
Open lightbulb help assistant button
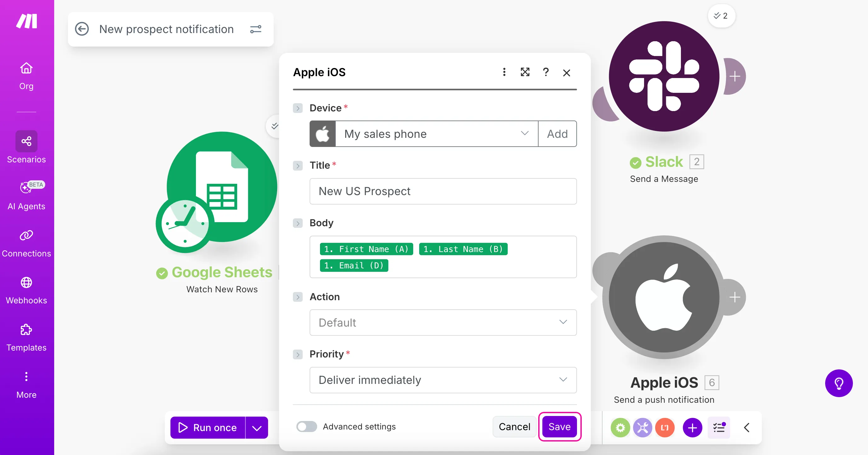[x=839, y=383]
